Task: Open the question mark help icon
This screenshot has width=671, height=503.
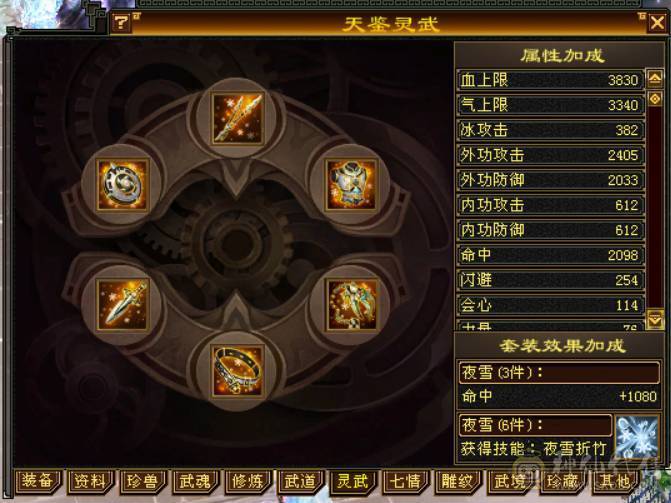Action: point(122,23)
